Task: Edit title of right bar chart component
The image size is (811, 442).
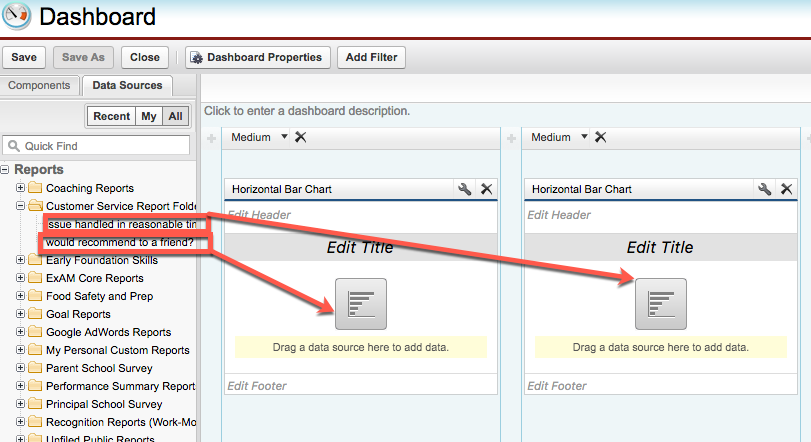Action: click(660, 247)
